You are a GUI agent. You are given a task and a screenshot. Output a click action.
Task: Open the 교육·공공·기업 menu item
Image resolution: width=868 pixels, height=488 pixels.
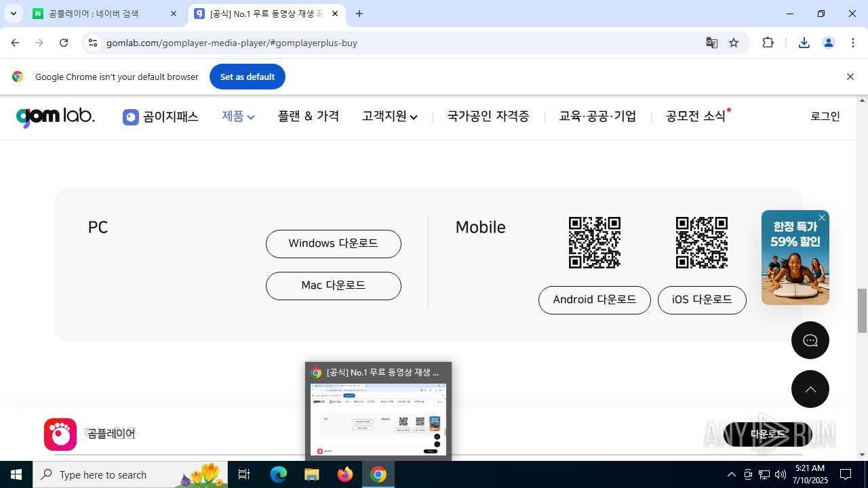(597, 117)
